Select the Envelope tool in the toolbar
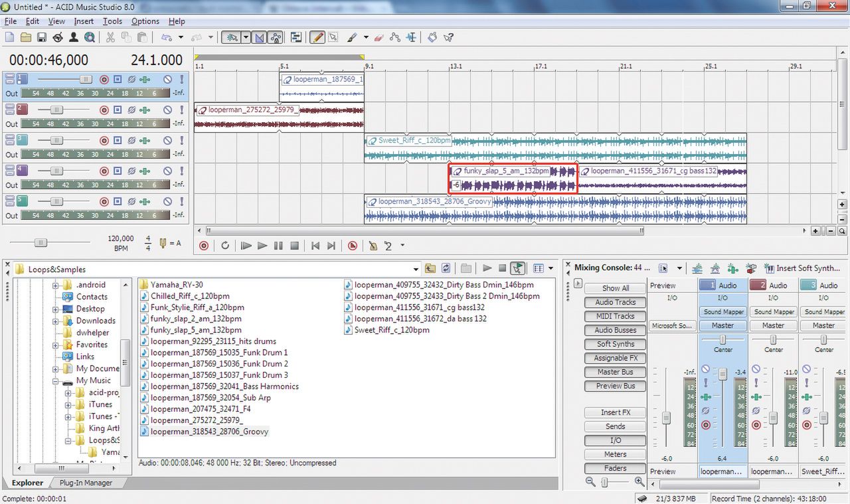Screen dimensions: 850x504 tap(396, 38)
